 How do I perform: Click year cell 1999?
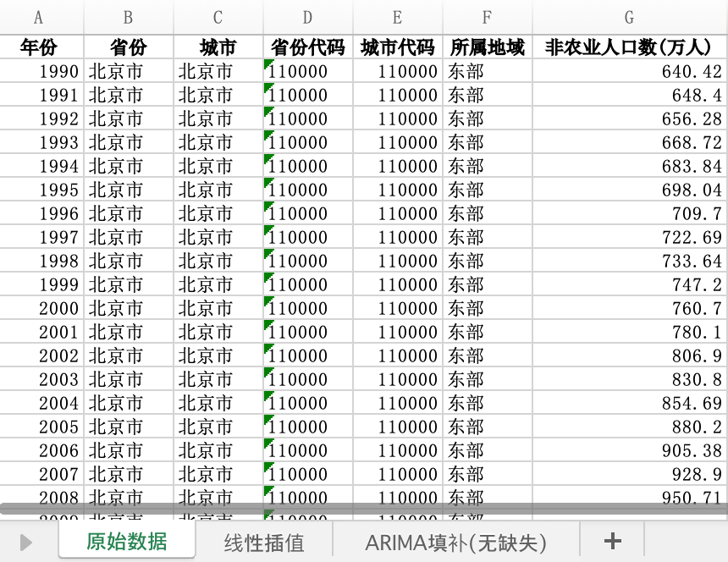41,284
